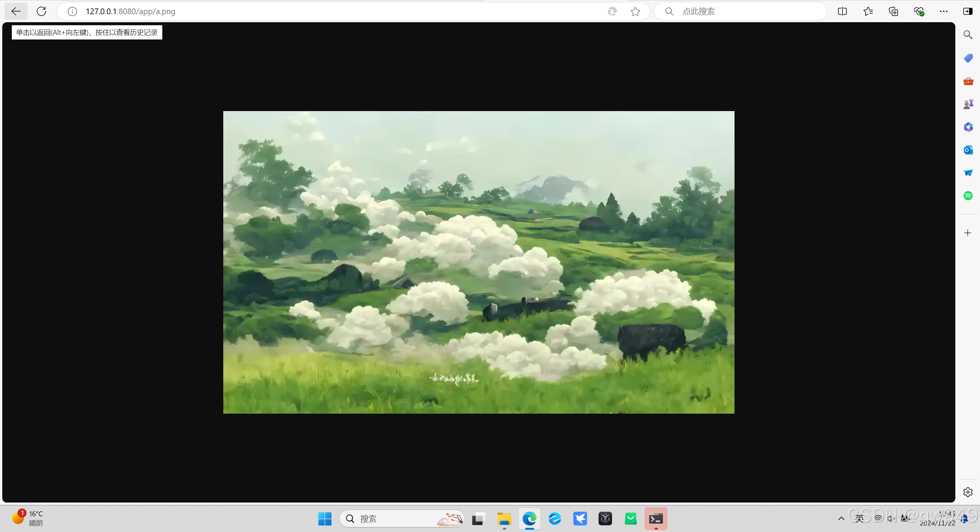Open the Spotify sidebar app
The height and width of the screenshot is (532, 980).
coord(968,196)
